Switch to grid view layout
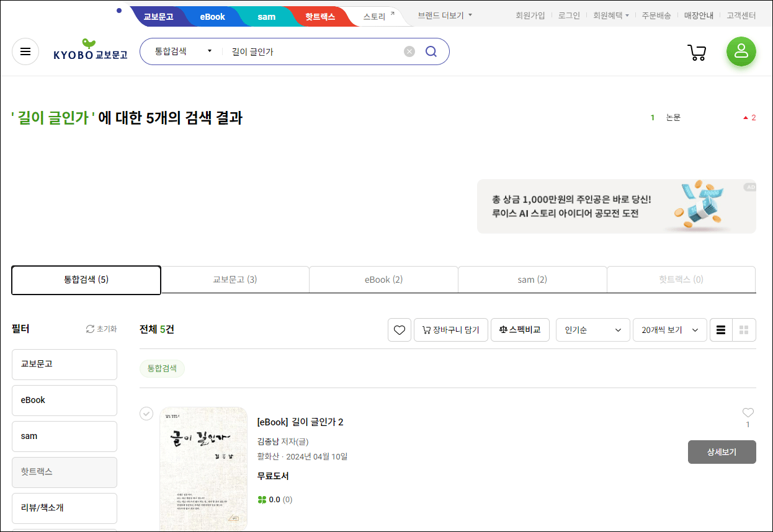Image resolution: width=773 pixels, height=532 pixels. [x=744, y=330]
